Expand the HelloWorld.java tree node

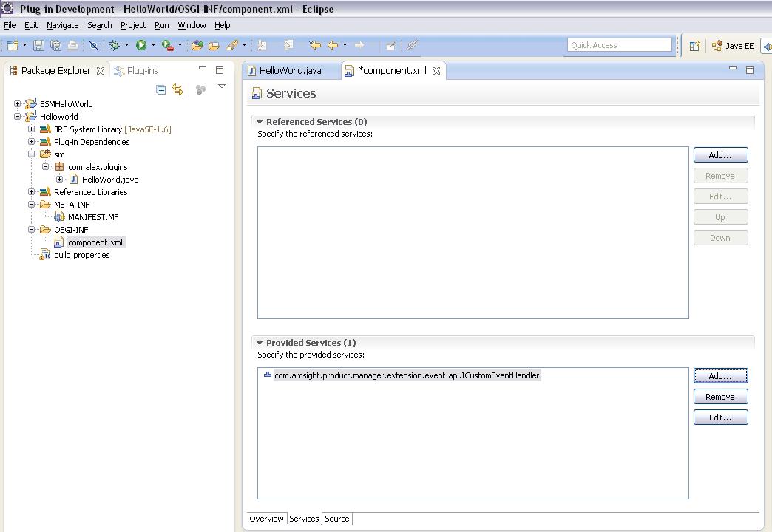click(x=60, y=179)
